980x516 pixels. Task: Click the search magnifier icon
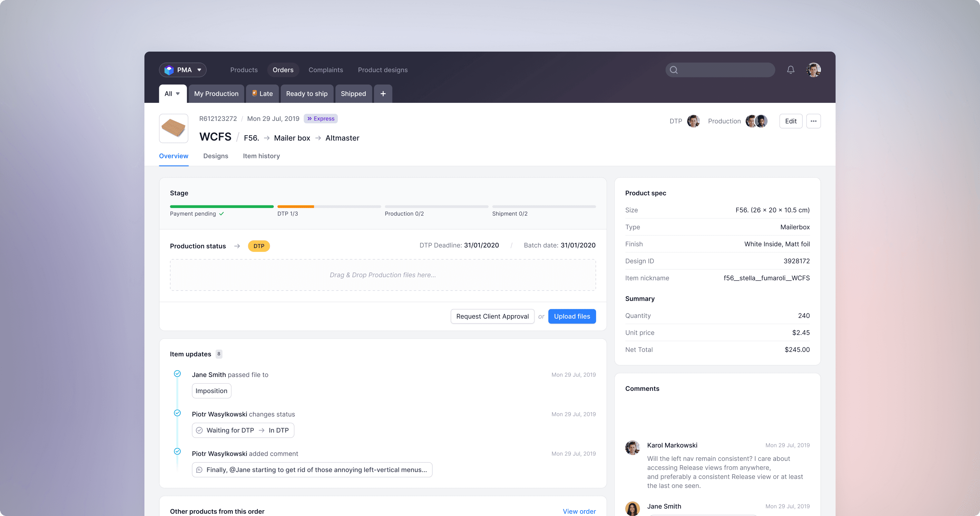(674, 70)
